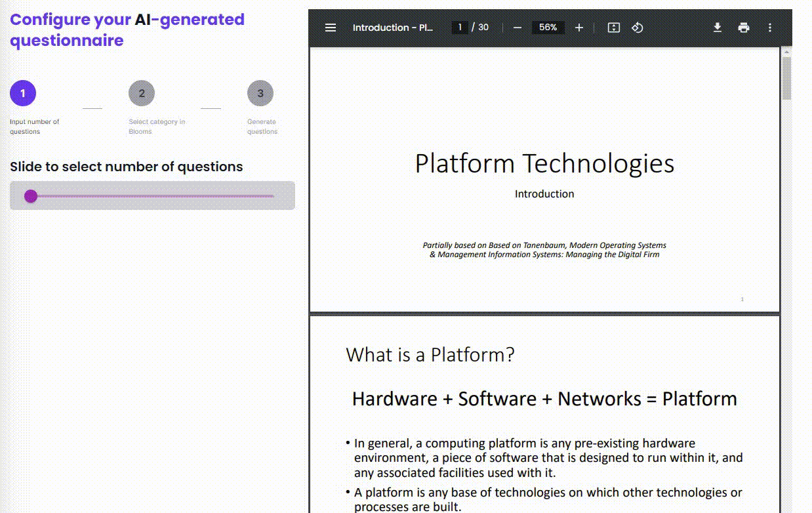Click the 56% zoom level field
Viewport: 812px width, 513px height.
(548, 28)
